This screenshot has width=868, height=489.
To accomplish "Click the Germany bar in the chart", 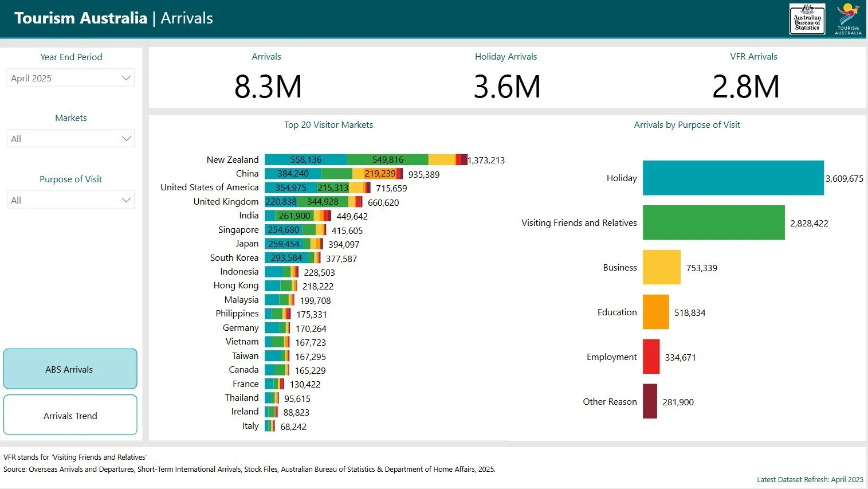I will pos(277,328).
